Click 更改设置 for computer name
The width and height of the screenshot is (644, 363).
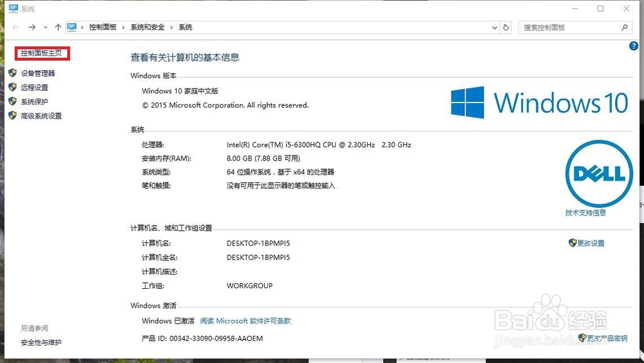click(591, 243)
